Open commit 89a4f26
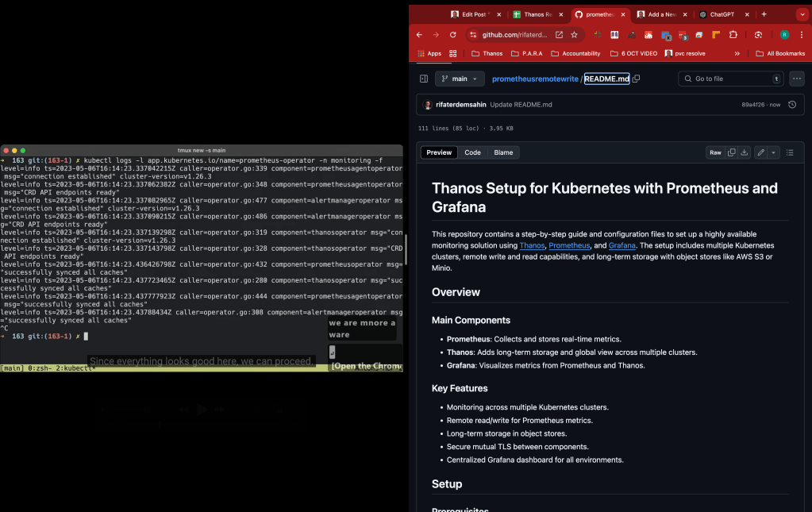This screenshot has height=512, width=812. click(753, 105)
